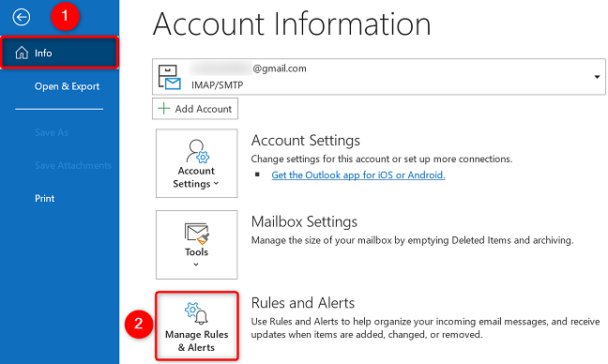The height and width of the screenshot is (364, 608).
Task: Click the person-with-gear Account Settings icon
Action: tap(197, 152)
